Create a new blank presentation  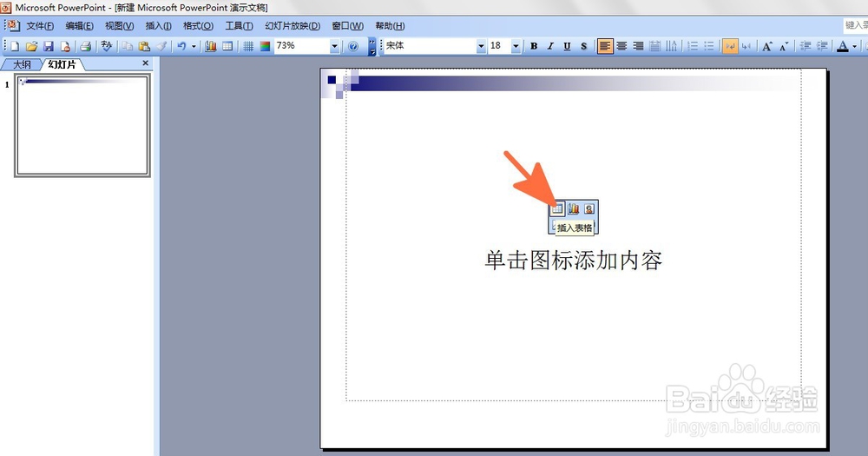point(15,46)
